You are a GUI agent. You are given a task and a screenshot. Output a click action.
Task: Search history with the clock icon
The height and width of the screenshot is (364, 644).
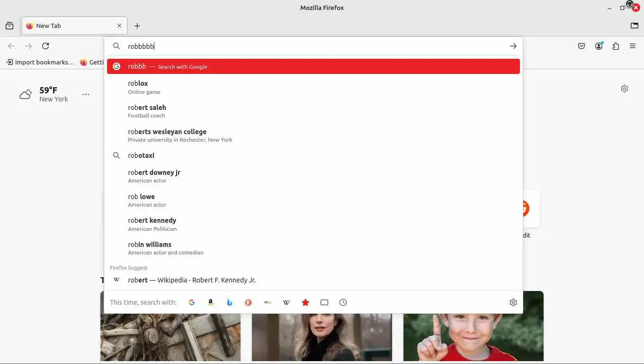pos(343,302)
